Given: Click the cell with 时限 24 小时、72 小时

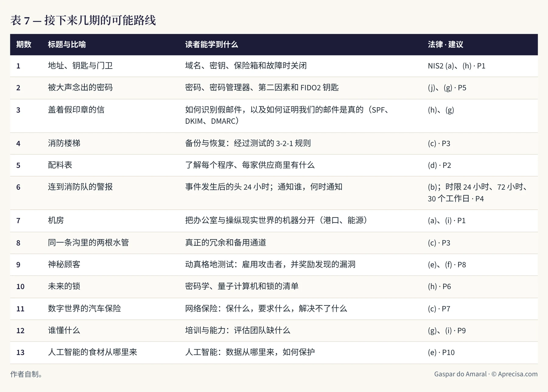Looking at the screenshot, I should pyautogui.click(x=479, y=193).
